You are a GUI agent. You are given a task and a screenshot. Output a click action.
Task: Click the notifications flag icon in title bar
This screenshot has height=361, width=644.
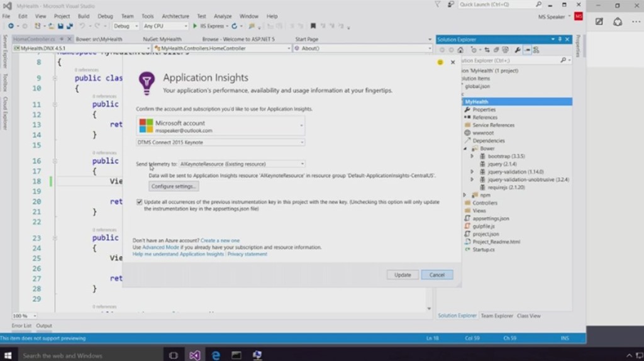pyautogui.click(x=438, y=4)
